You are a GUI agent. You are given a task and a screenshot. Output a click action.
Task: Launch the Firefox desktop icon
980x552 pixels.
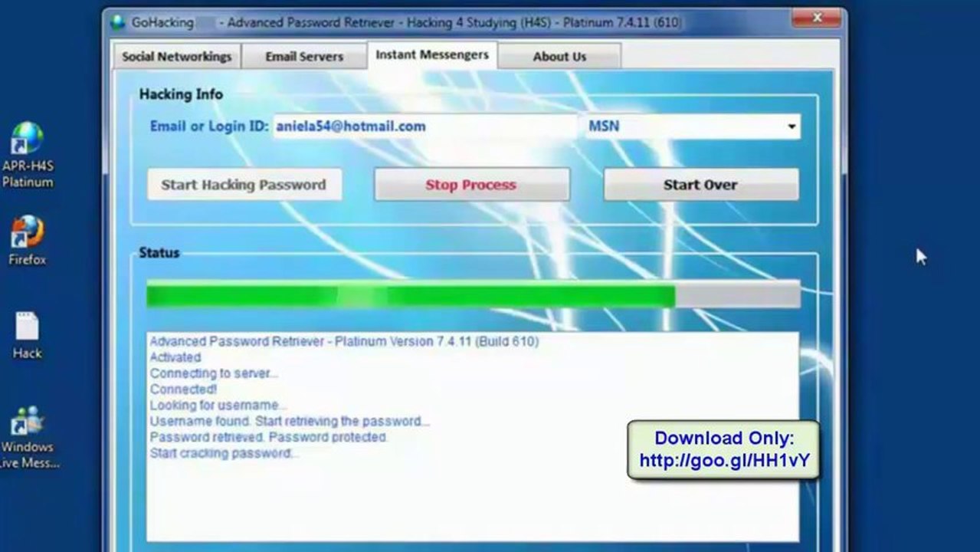pos(28,240)
